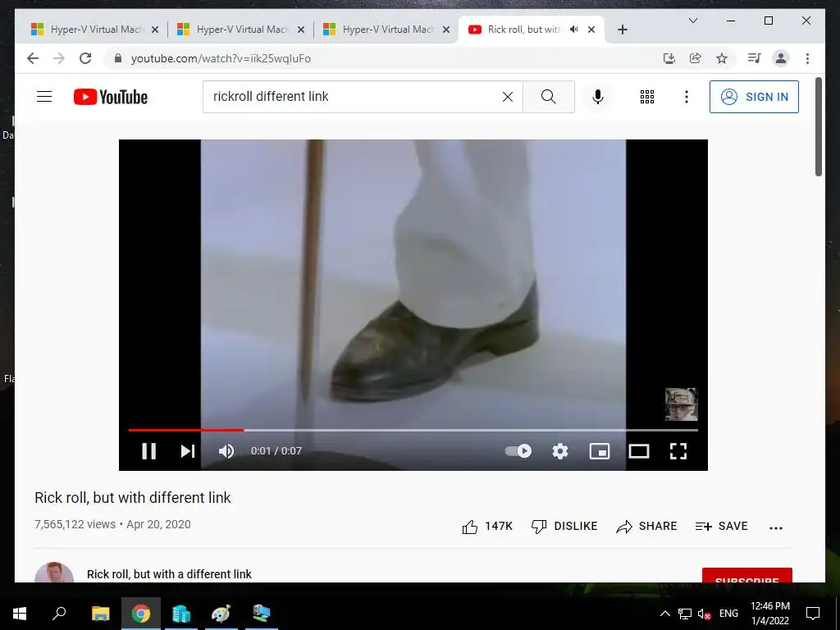The width and height of the screenshot is (840, 630).
Task: Go to the YouTube home logo
Action: coord(111,97)
